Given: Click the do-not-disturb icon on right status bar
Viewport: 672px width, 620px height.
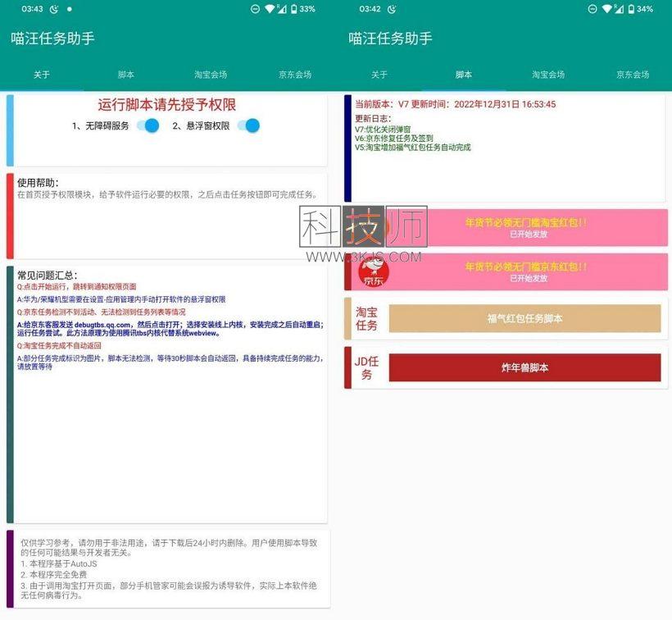Looking at the screenshot, I should pyautogui.click(x=593, y=9).
